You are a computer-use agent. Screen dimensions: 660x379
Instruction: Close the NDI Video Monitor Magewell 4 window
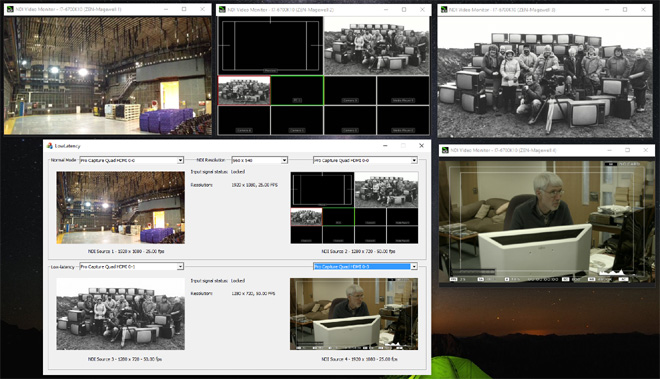tap(646, 150)
